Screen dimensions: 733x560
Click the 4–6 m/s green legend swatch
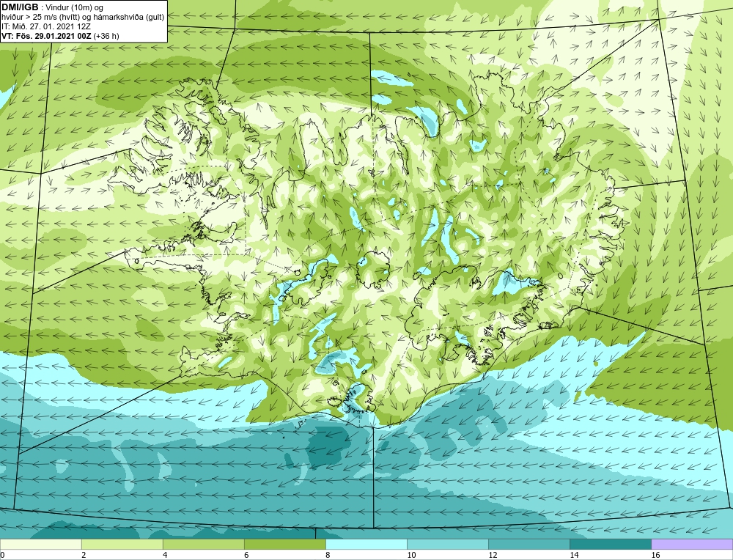pos(203,544)
